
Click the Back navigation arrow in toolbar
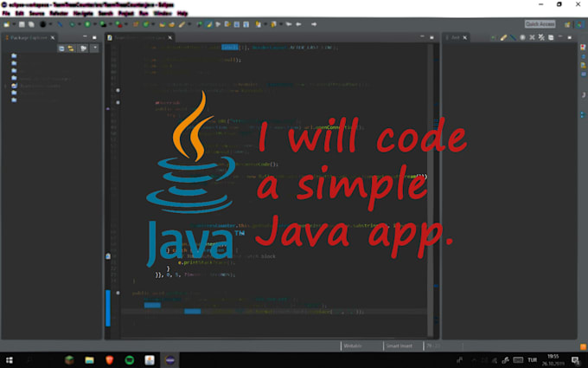298,24
